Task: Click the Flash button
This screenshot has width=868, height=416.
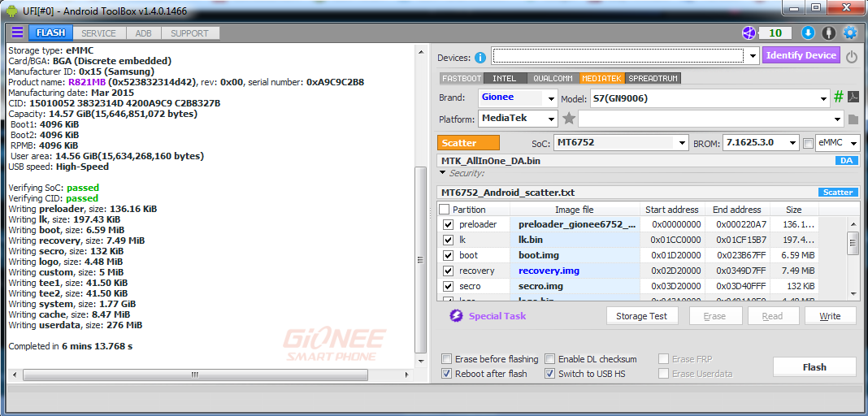Action: pos(814,366)
